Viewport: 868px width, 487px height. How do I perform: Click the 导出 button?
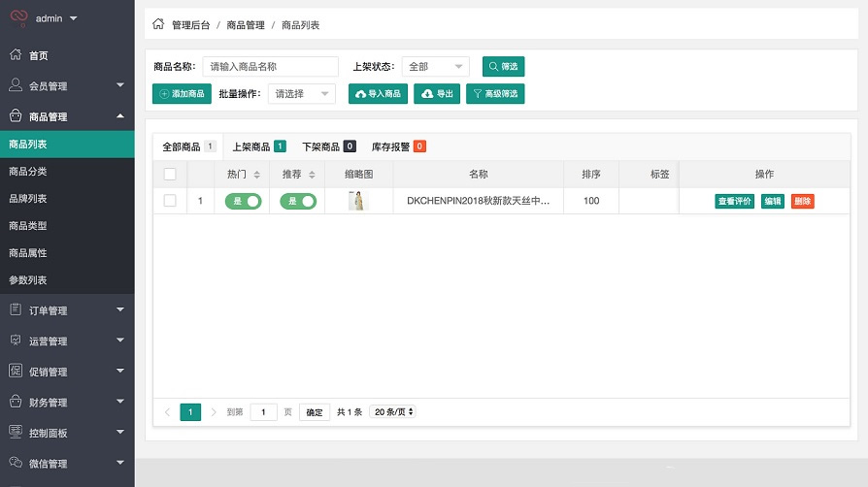pos(437,93)
